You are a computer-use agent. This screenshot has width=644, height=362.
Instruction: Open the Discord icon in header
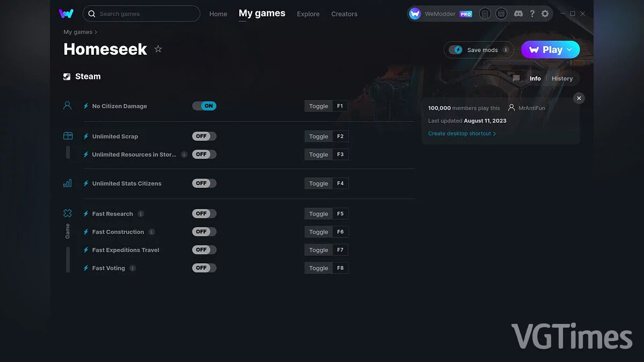point(518,14)
